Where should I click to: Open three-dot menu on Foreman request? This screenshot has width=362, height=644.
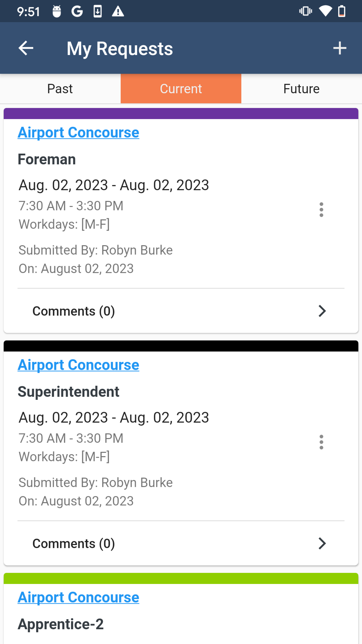coord(321,210)
